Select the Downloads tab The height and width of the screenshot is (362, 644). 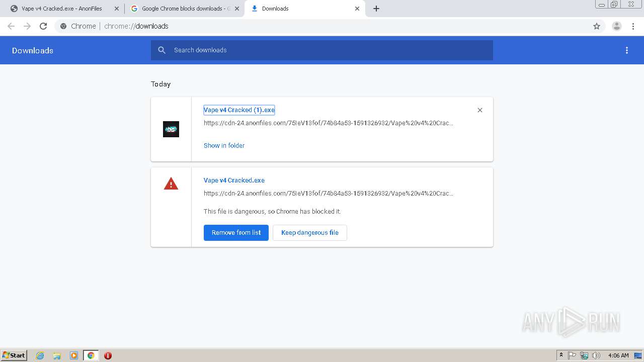tap(305, 9)
